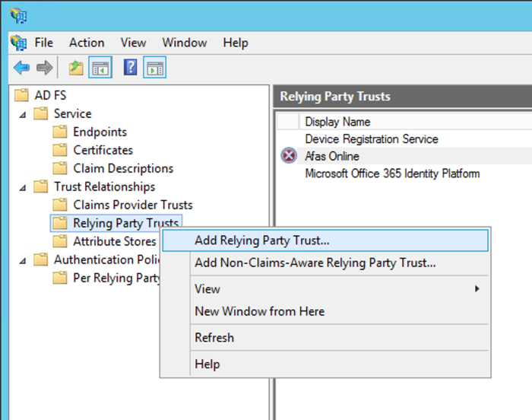The width and height of the screenshot is (532, 420).
Task: Open the Help menu in menu bar
Action: 236,43
